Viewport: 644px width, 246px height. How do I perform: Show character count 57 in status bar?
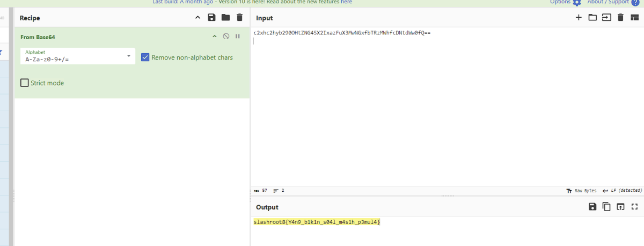coord(260,191)
